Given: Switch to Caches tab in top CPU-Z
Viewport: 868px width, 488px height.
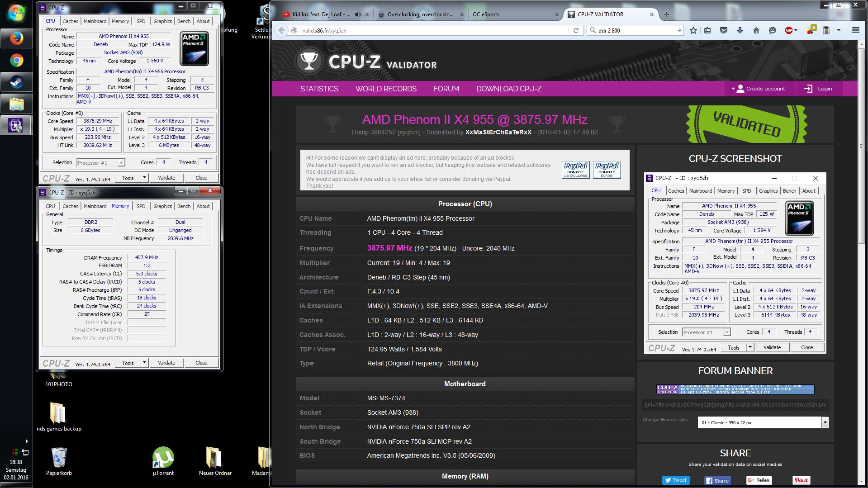Looking at the screenshot, I should tap(70, 21).
